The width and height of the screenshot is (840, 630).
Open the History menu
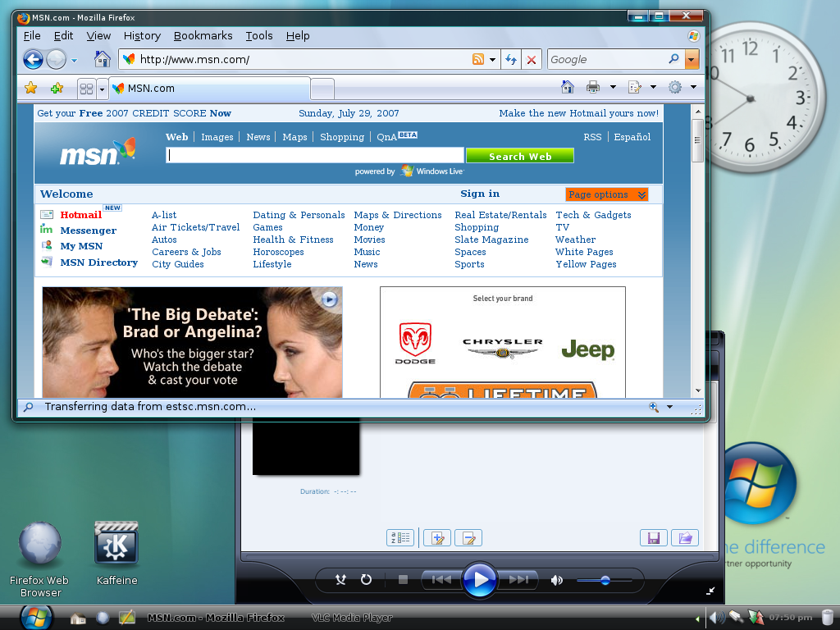pos(142,36)
